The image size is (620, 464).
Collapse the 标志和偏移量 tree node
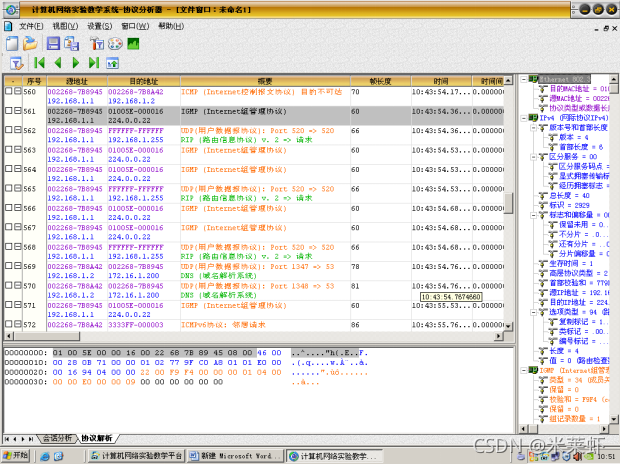tap(533, 215)
